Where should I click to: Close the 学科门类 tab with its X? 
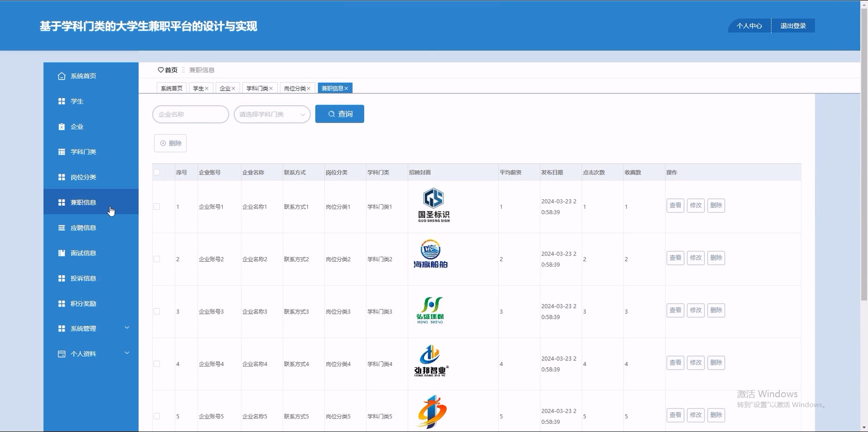(x=271, y=88)
